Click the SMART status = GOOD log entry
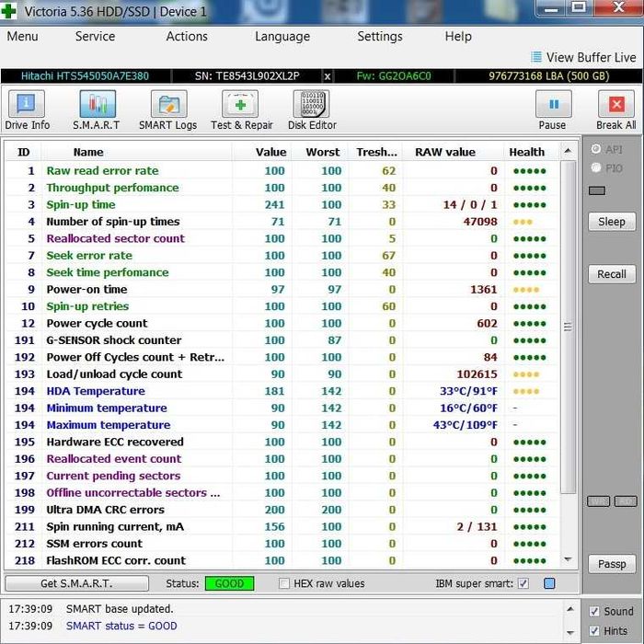The height and width of the screenshot is (644, 644). 121,626
